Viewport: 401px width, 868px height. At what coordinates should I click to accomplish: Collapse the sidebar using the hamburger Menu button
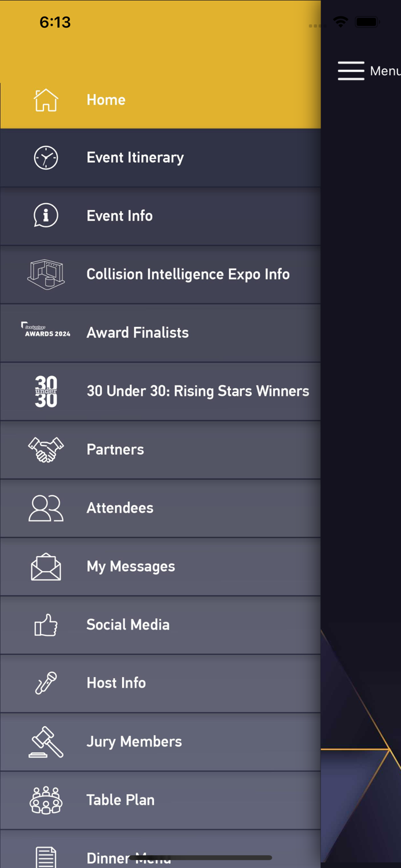click(351, 71)
